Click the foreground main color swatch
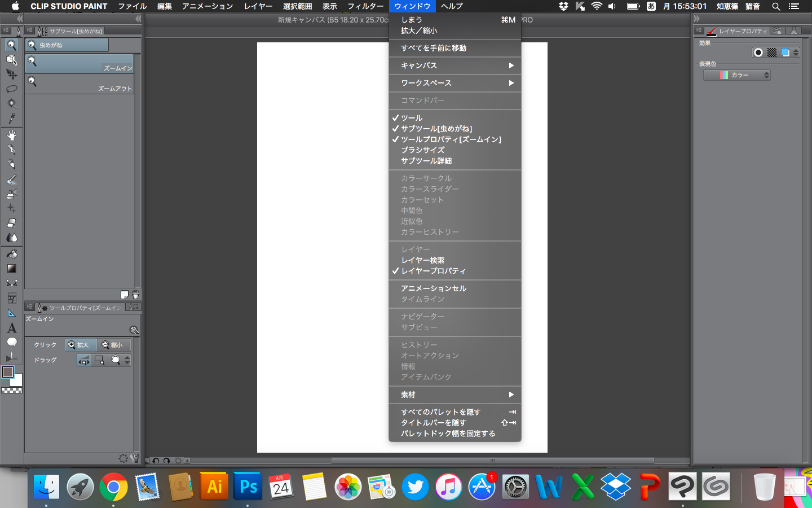Image resolution: width=812 pixels, height=508 pixels. [x=8, y=372]
